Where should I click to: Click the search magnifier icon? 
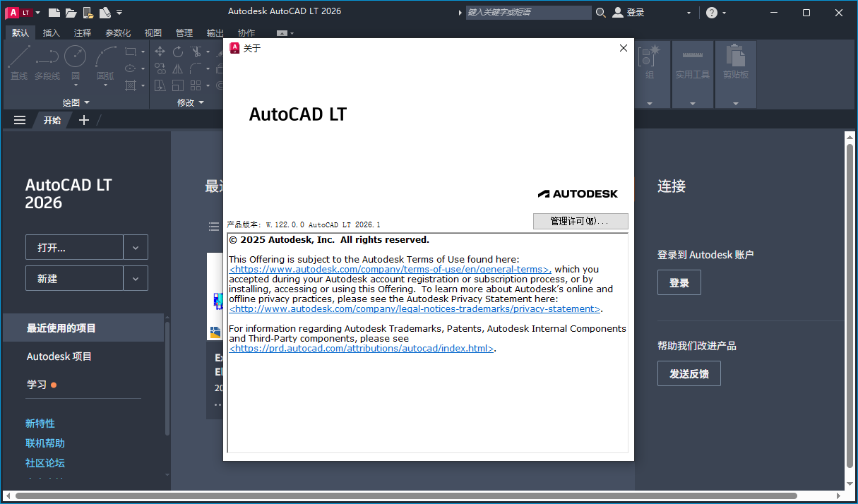click(x=600, y=12)
